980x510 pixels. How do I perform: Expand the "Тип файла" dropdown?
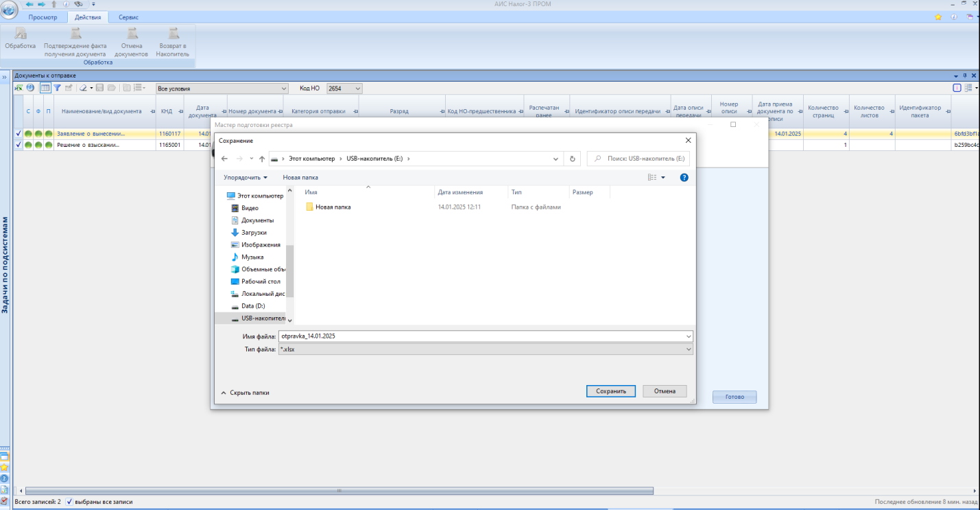(x=689, y=349)
